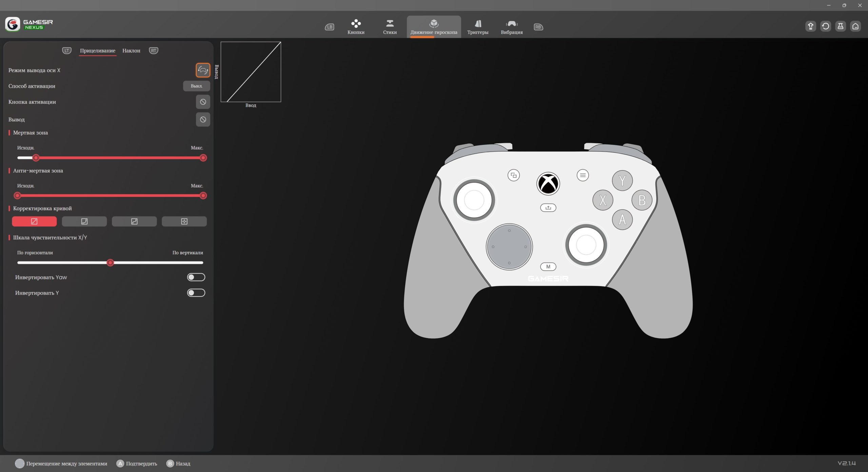Click the По вертикали label
868x472 pixels.
coord(188,253)
